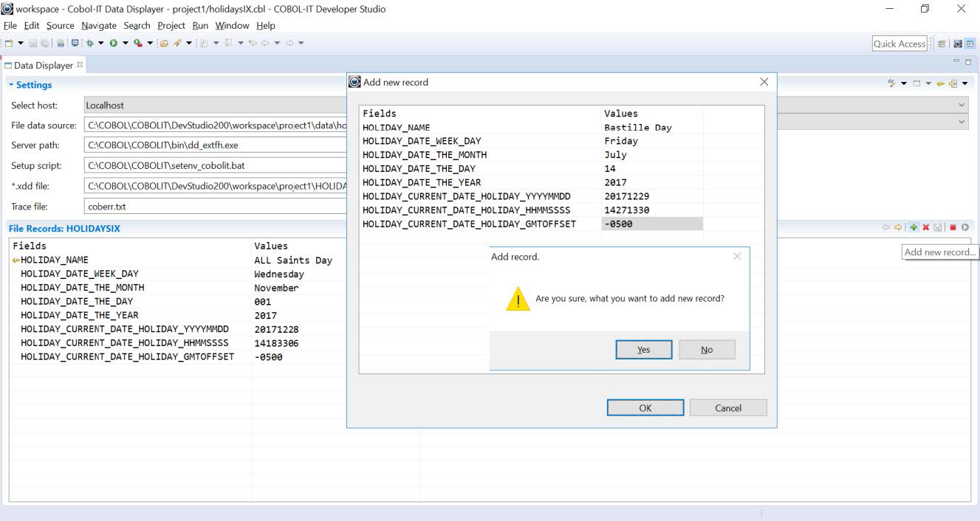This screenshot has width=980, height=521.
Task: Click the Debug bug icon in main toolbar
Action: point(90,44)
